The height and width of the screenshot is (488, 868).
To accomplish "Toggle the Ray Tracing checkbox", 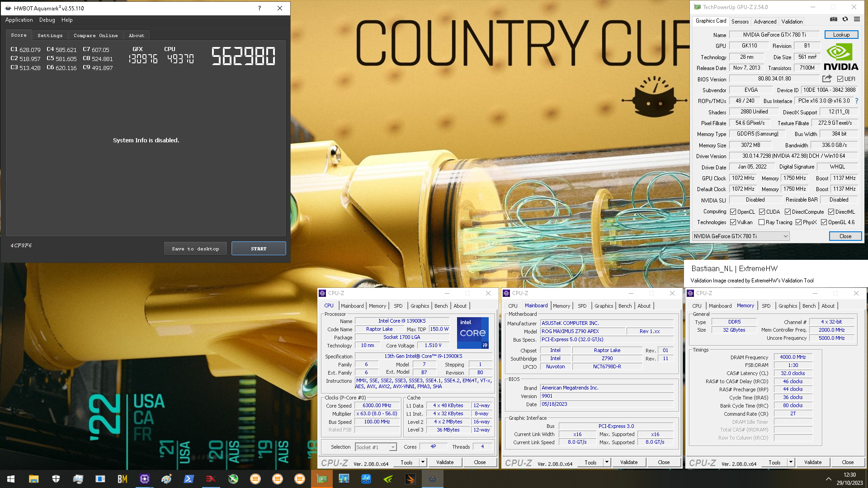I will pos(761,222).
